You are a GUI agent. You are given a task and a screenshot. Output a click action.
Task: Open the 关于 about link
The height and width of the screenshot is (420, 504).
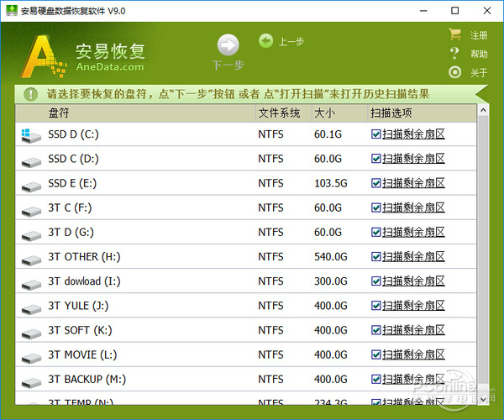pos(479,72)
